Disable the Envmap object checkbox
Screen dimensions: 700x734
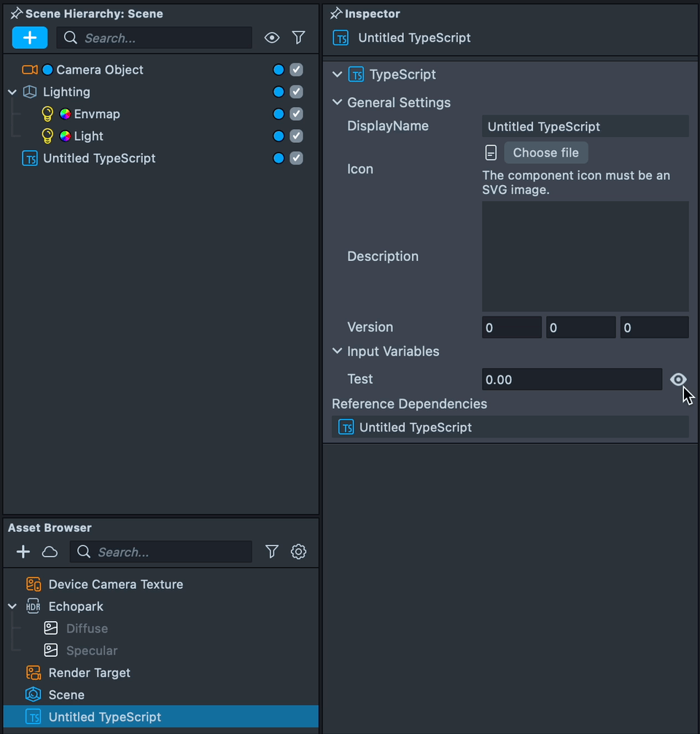click(x=296, y=114)
